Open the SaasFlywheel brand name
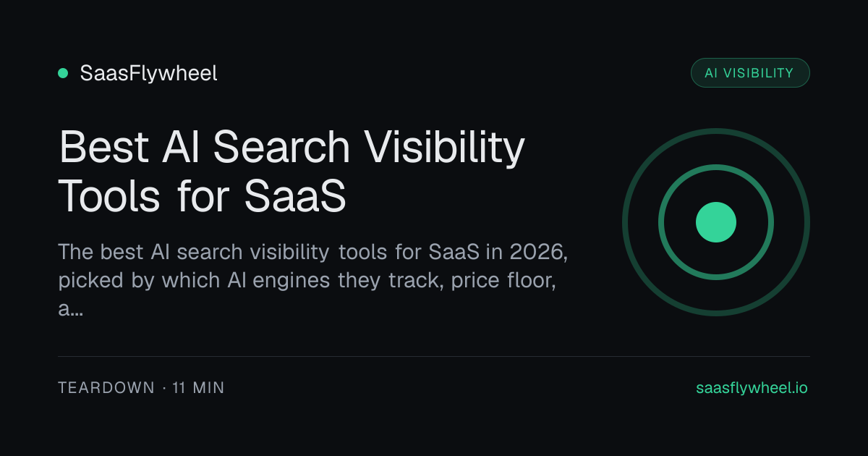 coord(148,73)
